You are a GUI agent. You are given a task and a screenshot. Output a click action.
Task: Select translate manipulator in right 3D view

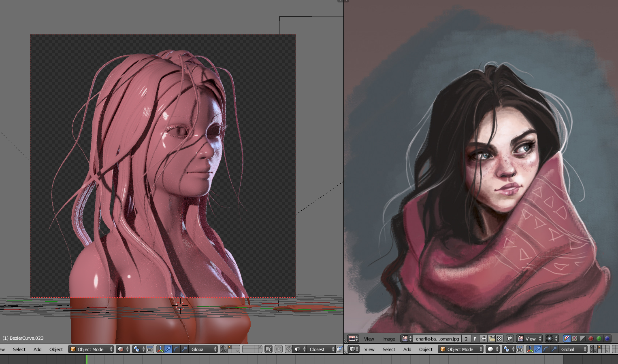point(538,349)
